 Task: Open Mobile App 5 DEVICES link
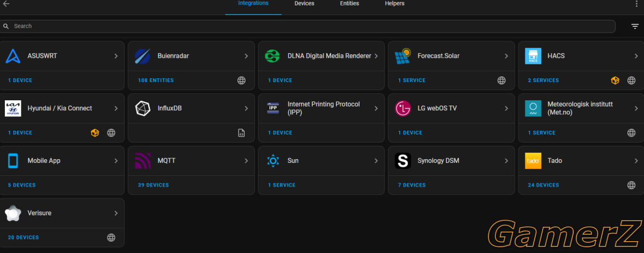(22, 185)
